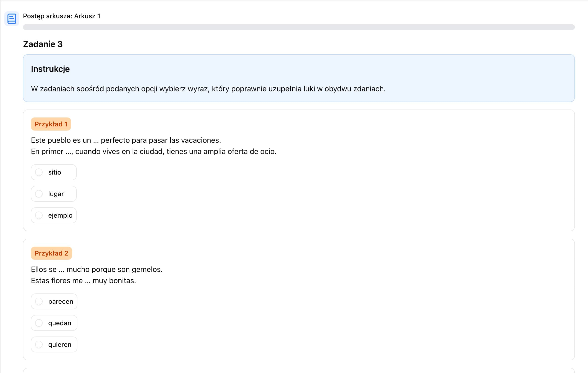Click the radio circle next to 'sitio'
Image resolution: width=588 pixels, height=373 pixels.
(39, 172)
